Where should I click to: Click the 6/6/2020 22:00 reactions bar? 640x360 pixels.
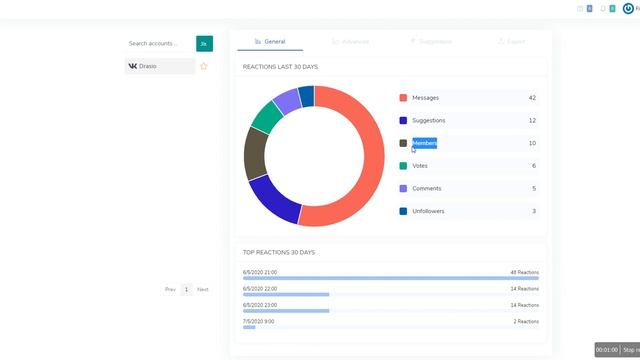286,295
